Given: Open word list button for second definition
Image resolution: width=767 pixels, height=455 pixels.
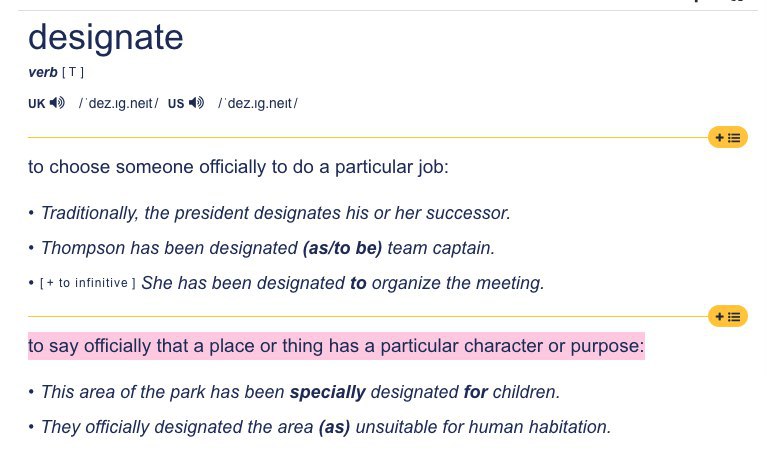Looking at the screenshot, I should (x=727, y=317).
